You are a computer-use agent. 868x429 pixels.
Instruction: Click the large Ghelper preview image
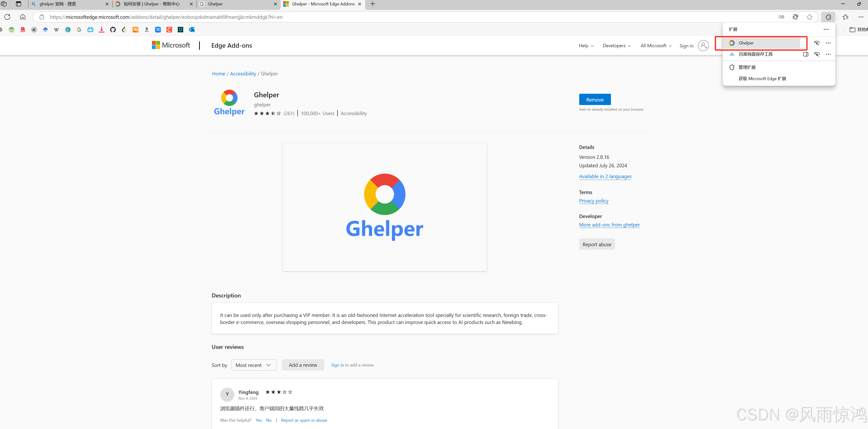[x=385, y=207]
